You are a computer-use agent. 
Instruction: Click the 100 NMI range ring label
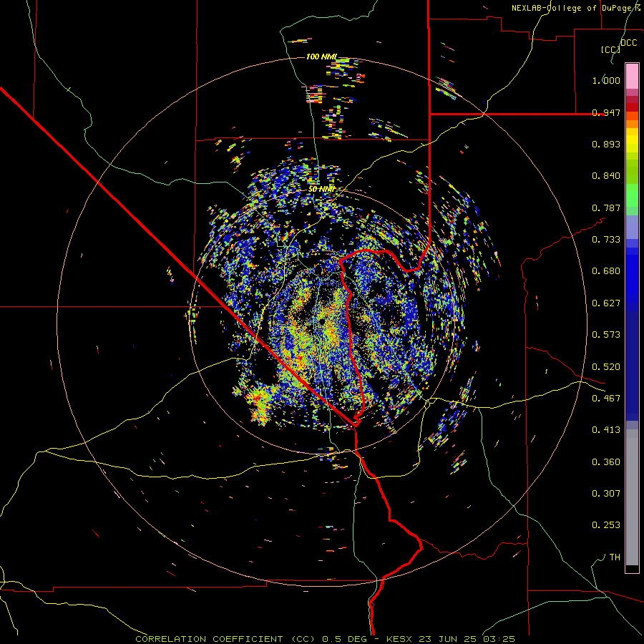(x=321, y=57)
